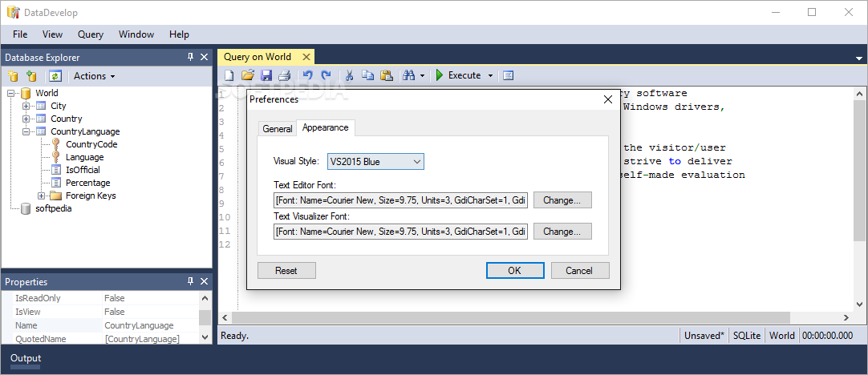Close the Properties panel

204,281
